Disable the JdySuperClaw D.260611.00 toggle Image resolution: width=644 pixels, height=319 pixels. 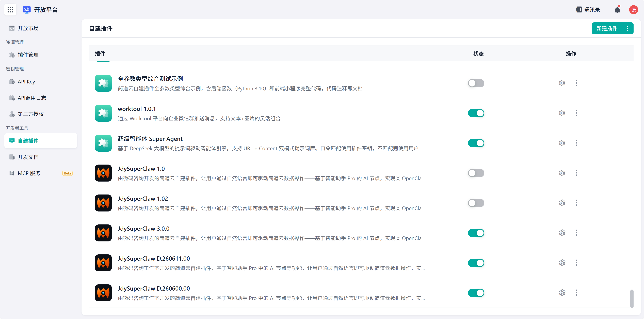click(476, 263)
